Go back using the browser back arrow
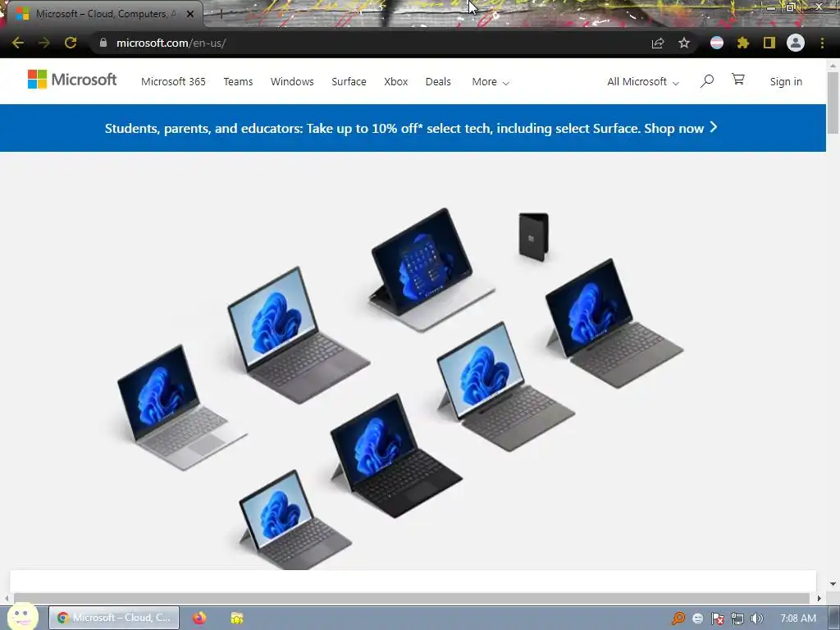Viewport: 840px width, 630px height. (18, 43)
